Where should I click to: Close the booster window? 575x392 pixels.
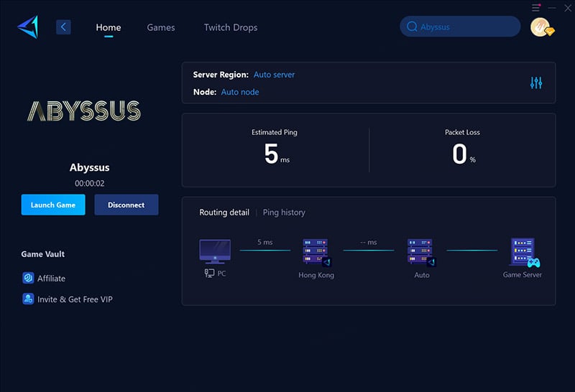point(568,8)
